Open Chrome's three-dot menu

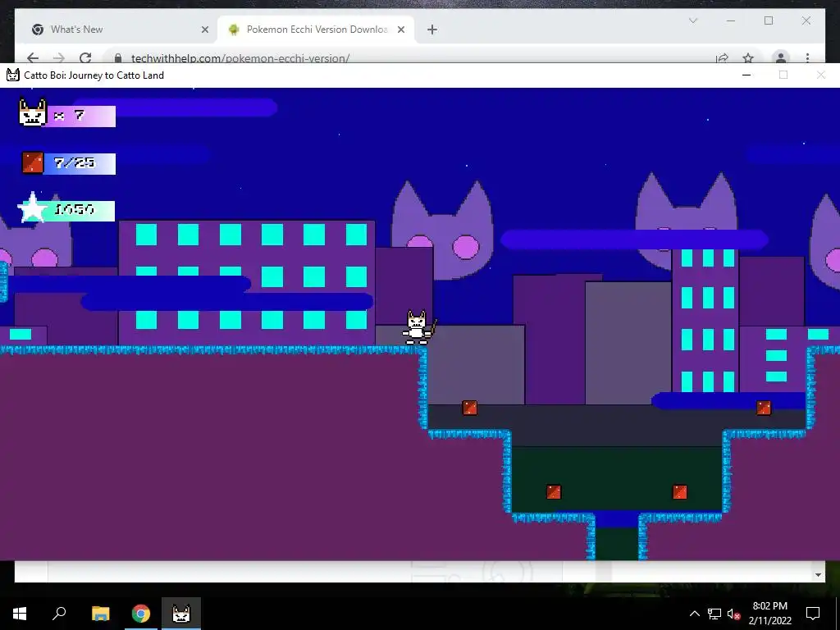807,58
